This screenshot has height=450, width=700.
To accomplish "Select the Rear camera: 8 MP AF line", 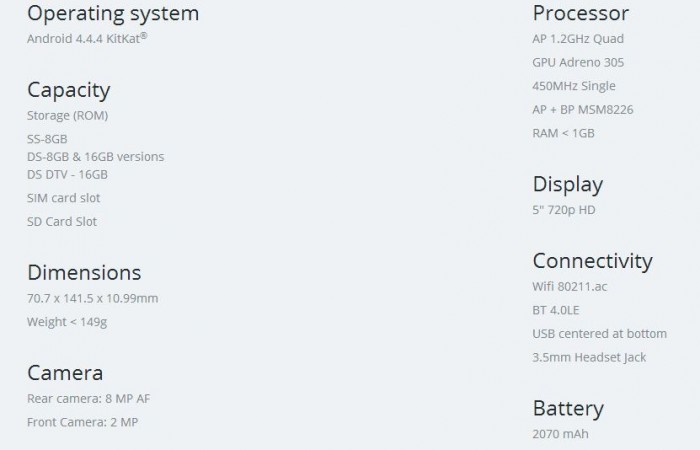I will (x=89, y=398).
